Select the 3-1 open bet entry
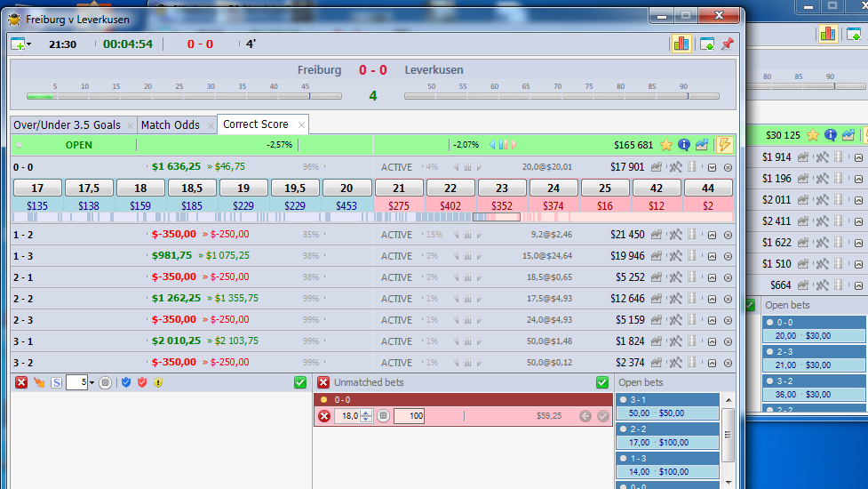Image resolution: width=868 pixels, height=489 pixels. point(667,406)
